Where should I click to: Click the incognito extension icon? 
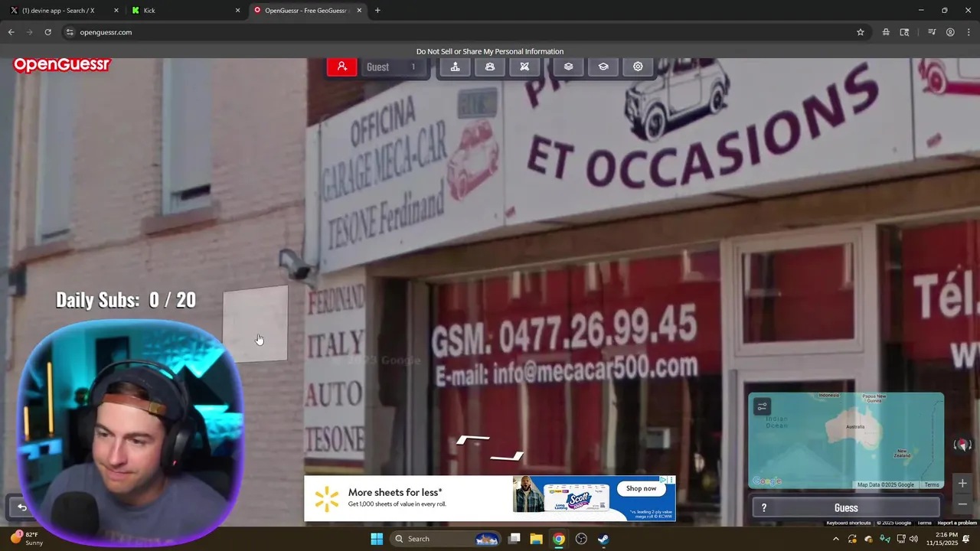click(886, 32)
